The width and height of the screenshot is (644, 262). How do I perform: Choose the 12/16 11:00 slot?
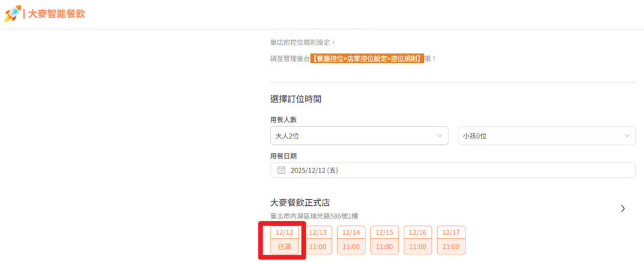tap(418, 240)
